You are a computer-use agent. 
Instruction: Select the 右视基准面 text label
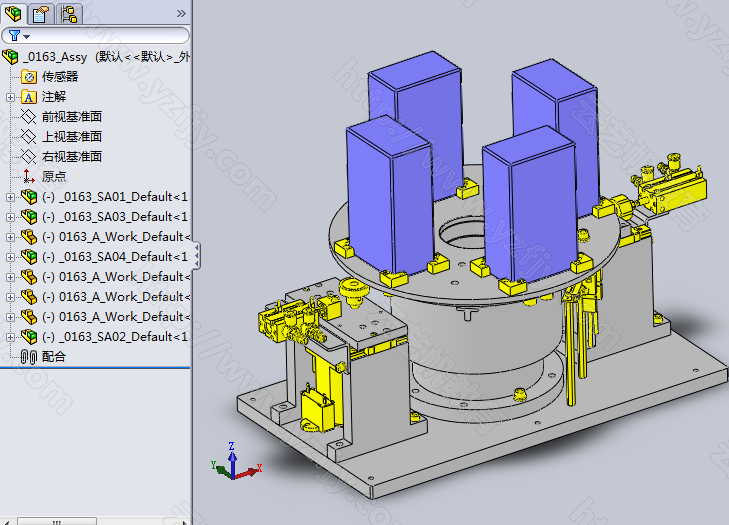coord(72,157)
